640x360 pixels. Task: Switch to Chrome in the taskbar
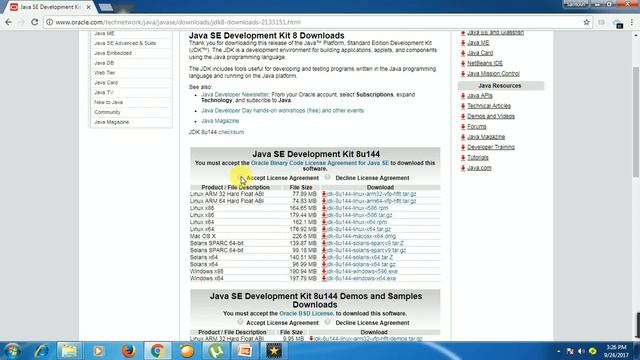point(158,351)
